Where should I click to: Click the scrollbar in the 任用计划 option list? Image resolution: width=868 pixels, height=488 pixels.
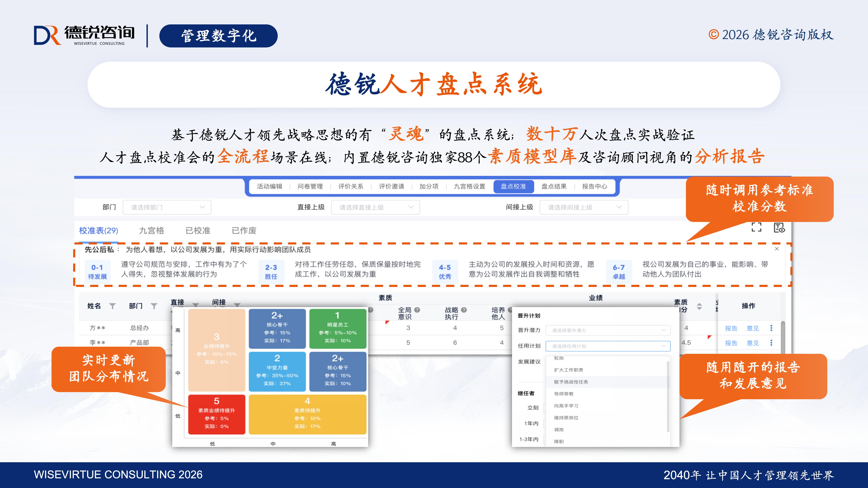pyautogui.click(x=668, y=396)
